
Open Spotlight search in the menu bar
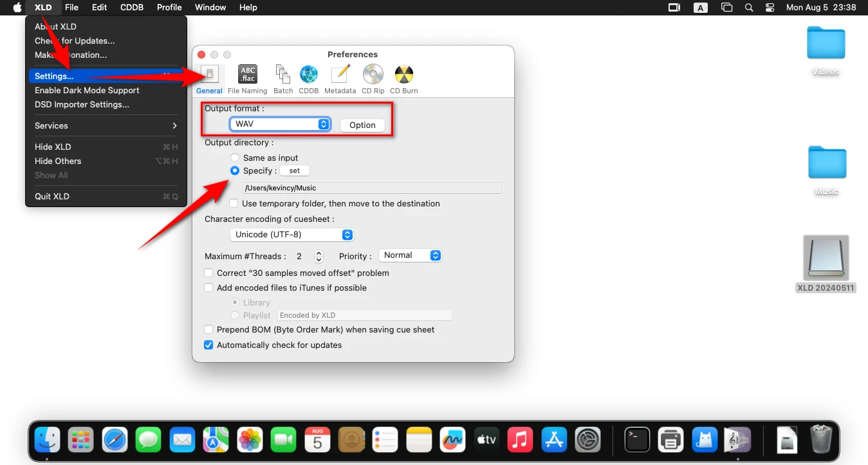tap(749, 8)
